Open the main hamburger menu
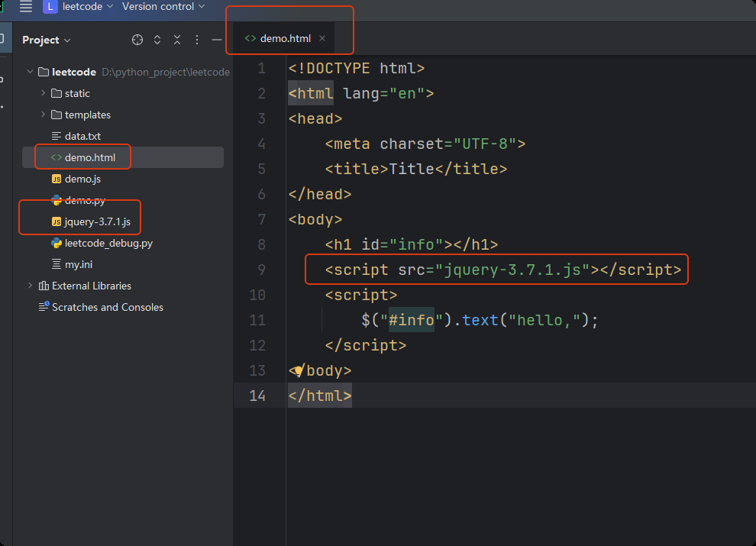 pyautogui.click(x=25, y=6)
